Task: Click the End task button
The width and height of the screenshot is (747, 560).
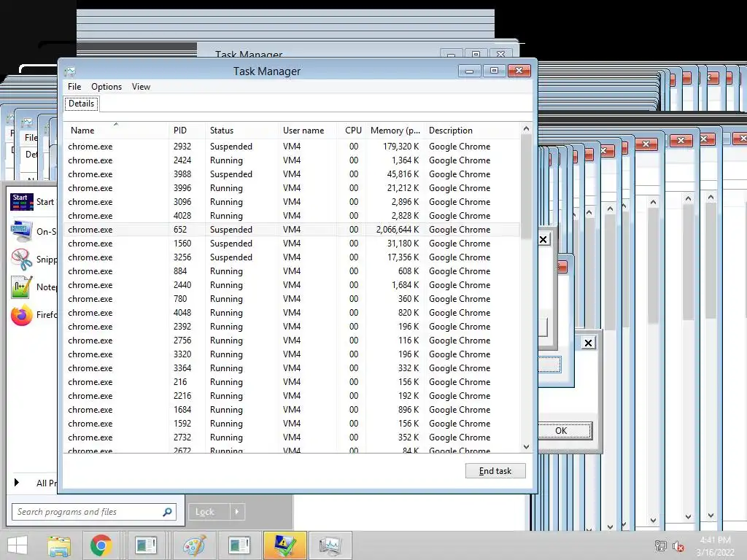Action: pyautogui.click(x=495, y=471)
